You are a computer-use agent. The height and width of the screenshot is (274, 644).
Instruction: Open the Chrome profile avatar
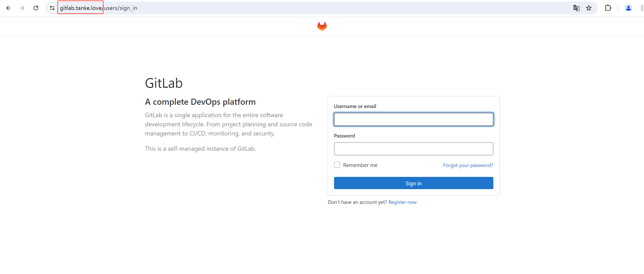[628, 8]
